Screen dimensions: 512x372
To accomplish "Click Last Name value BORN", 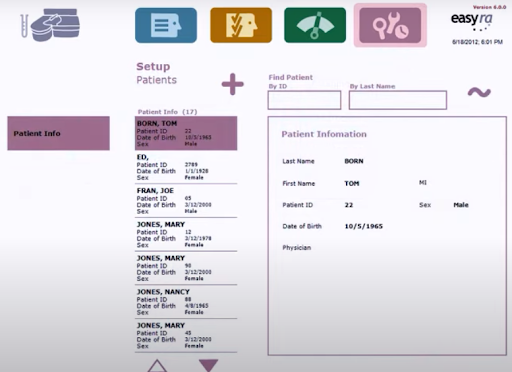I will coord(354,161).
